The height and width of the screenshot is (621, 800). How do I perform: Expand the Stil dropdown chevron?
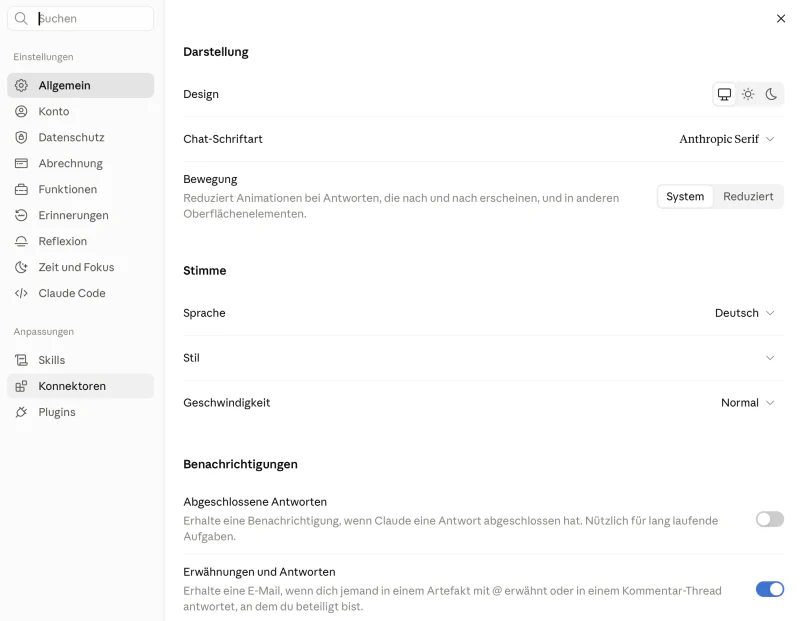pyautogui.click(x=770, y=358)
